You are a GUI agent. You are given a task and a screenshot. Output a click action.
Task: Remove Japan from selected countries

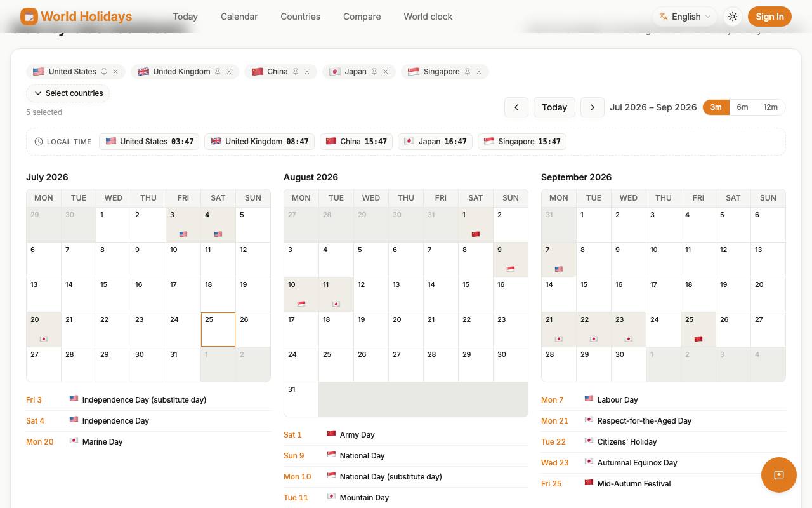click(x=386, y=72)
